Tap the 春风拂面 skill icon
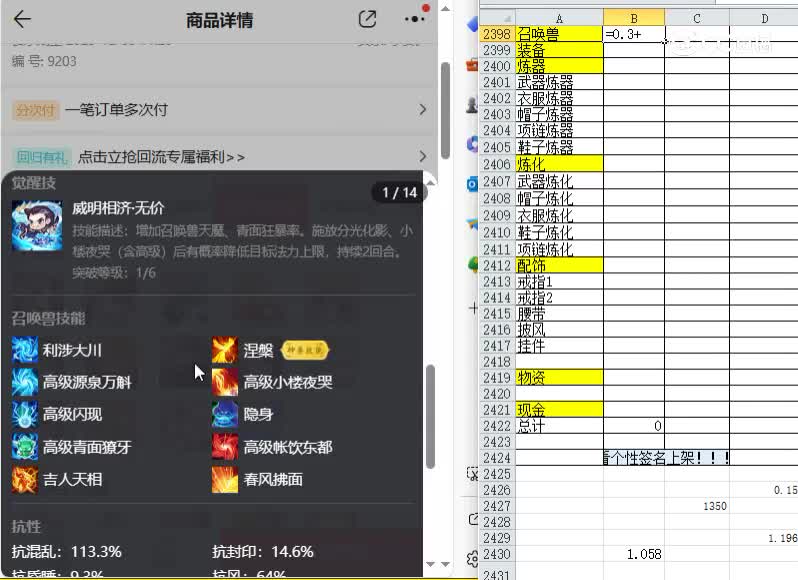 225,479
